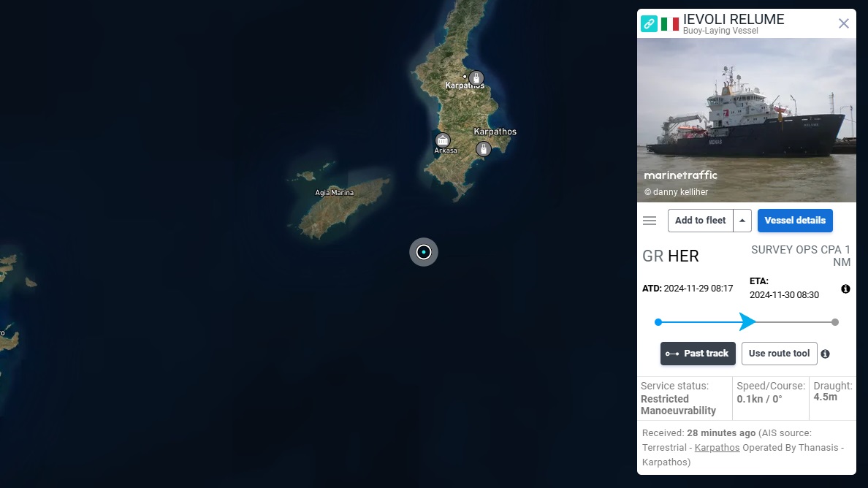Click the Agia Marina map label
868x488 pixels.
coord(335,193)
